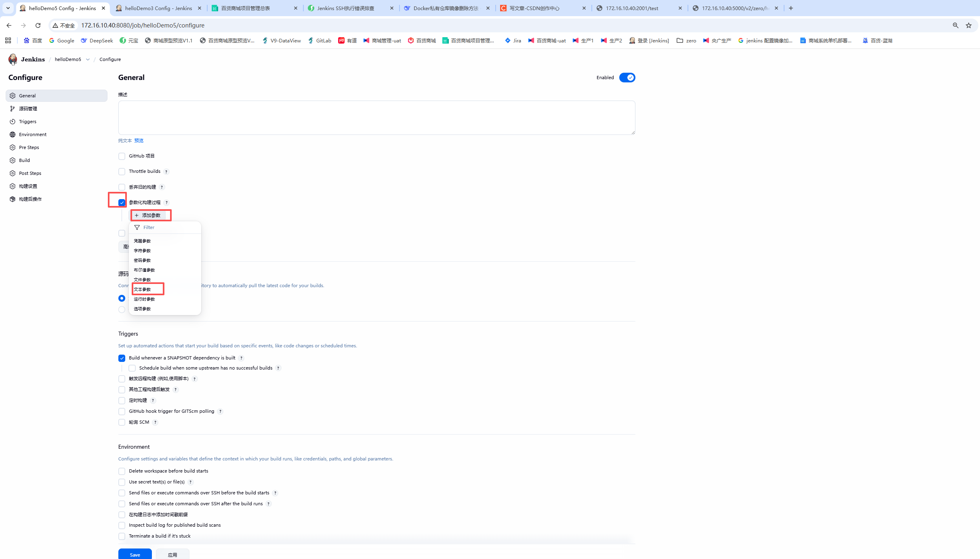The width and height of the screenshot is (980, 559).
Task: Check the GitHub 项目 checkbox
Action: click(x=122, y=156)
